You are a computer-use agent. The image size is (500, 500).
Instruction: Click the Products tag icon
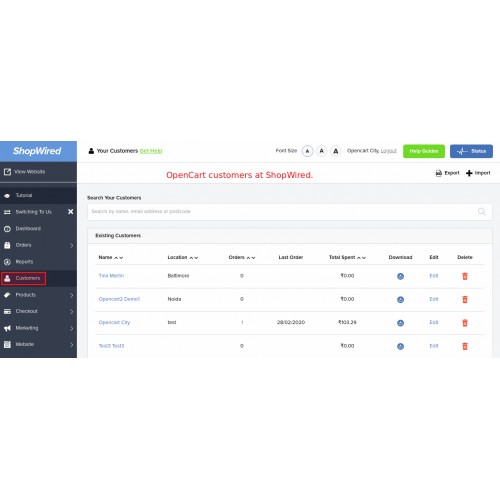pos(7,295)
